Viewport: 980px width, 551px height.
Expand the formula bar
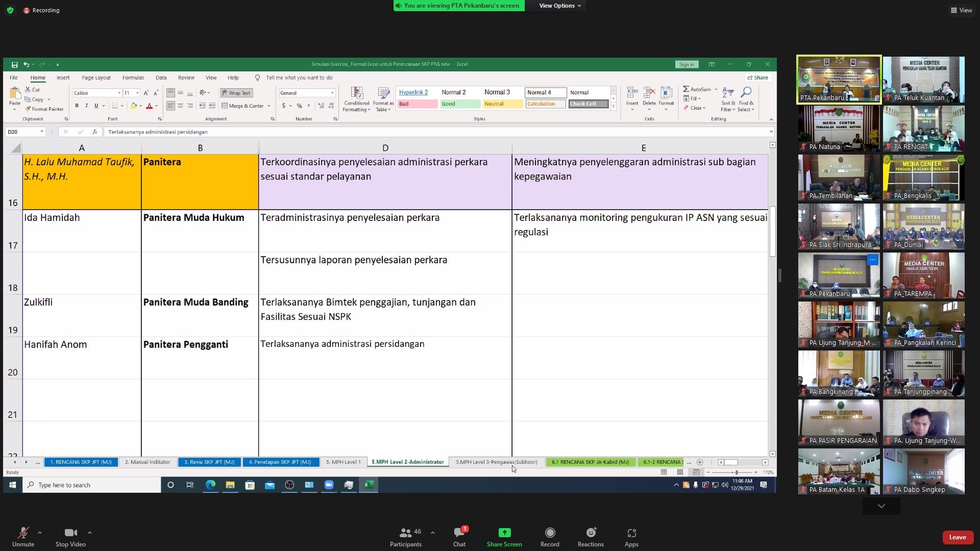[x=771, y=132]
